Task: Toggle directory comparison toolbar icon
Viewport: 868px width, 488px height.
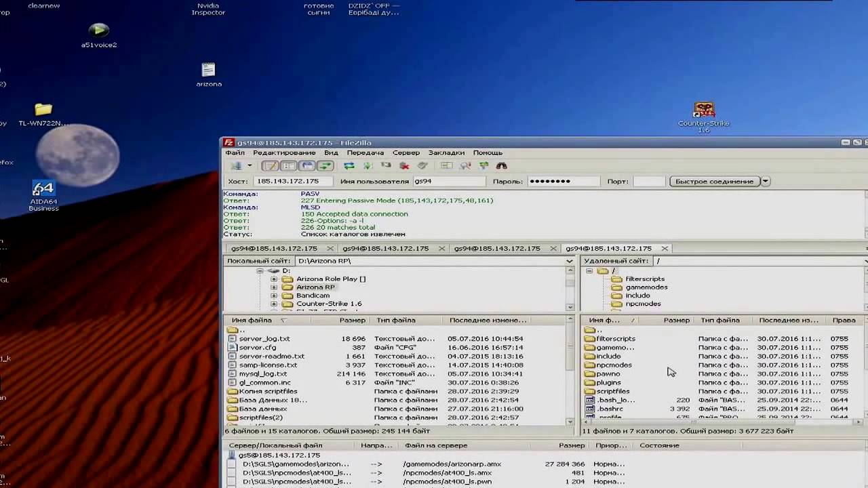Action: pos(465,165)
